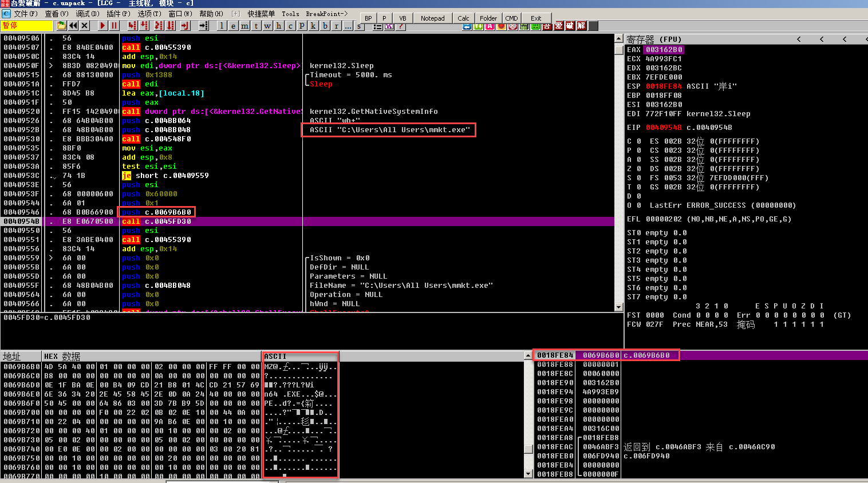Open References window with the 'r' button
This screenshot has height=483, width=868.
(336, 26)
